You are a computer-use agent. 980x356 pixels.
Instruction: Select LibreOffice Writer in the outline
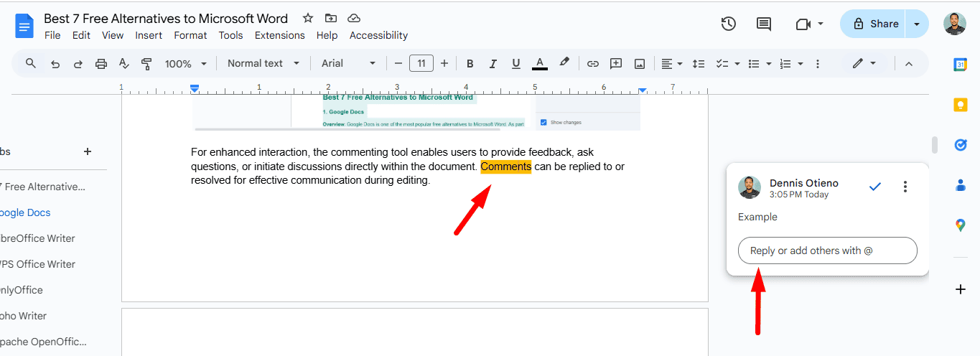39,238
